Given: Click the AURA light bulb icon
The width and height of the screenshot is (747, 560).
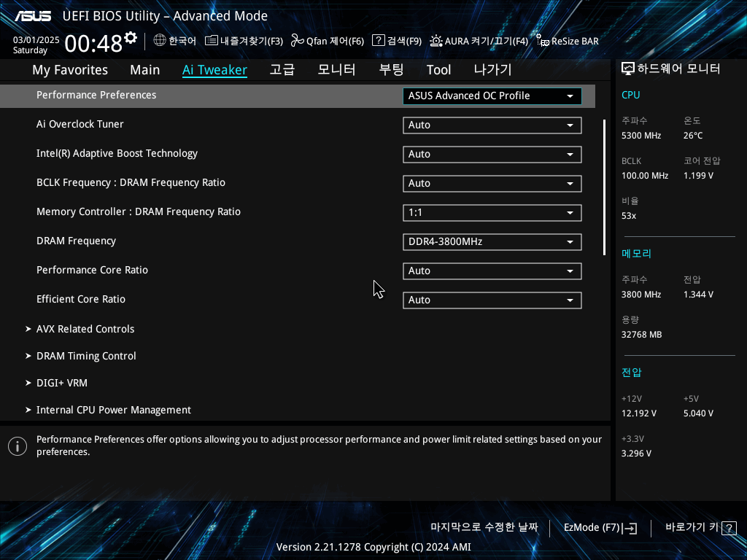Looking at the screenshot, I should pyautogui.click(x=436, y=41).
